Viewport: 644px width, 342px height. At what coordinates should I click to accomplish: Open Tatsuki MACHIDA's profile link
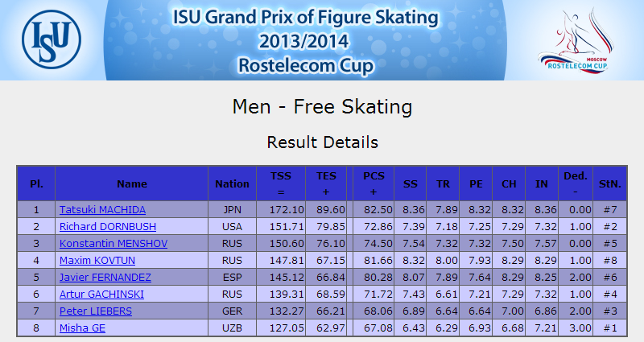click(x=102, y=210)
